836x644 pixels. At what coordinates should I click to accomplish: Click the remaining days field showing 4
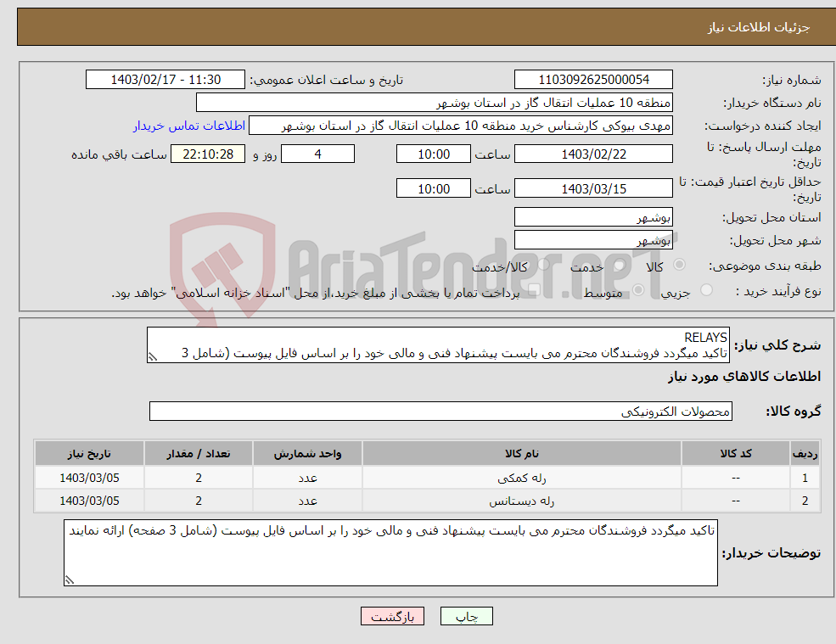(x=317, y=154)
